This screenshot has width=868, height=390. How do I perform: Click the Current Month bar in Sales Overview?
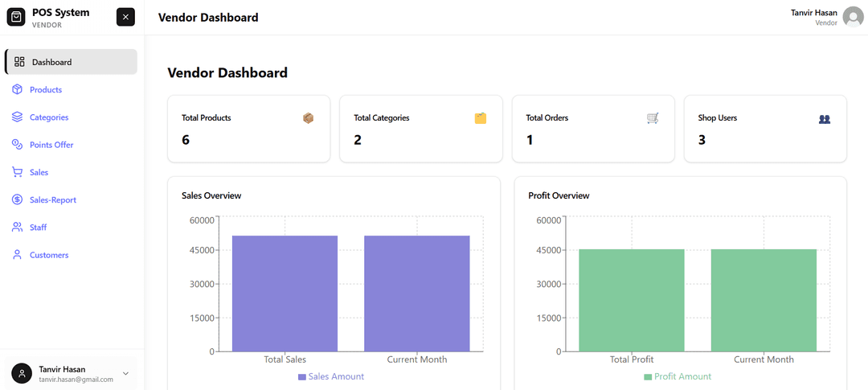[416, 294]
